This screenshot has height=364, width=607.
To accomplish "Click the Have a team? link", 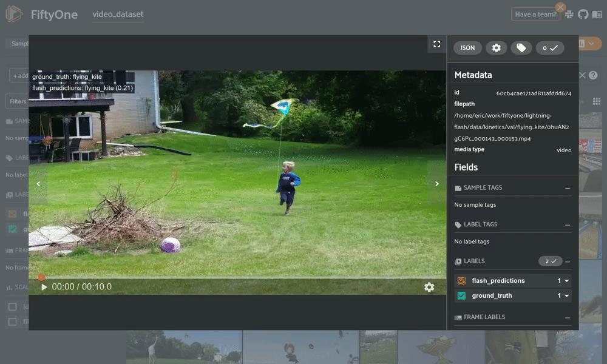I will pyautogui.click(x=536, y=15).
